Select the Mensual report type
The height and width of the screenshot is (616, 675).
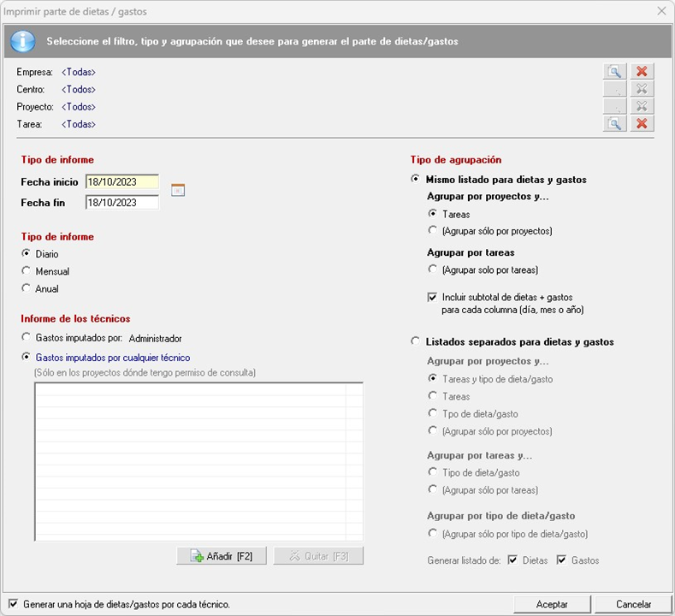point(27,271)
